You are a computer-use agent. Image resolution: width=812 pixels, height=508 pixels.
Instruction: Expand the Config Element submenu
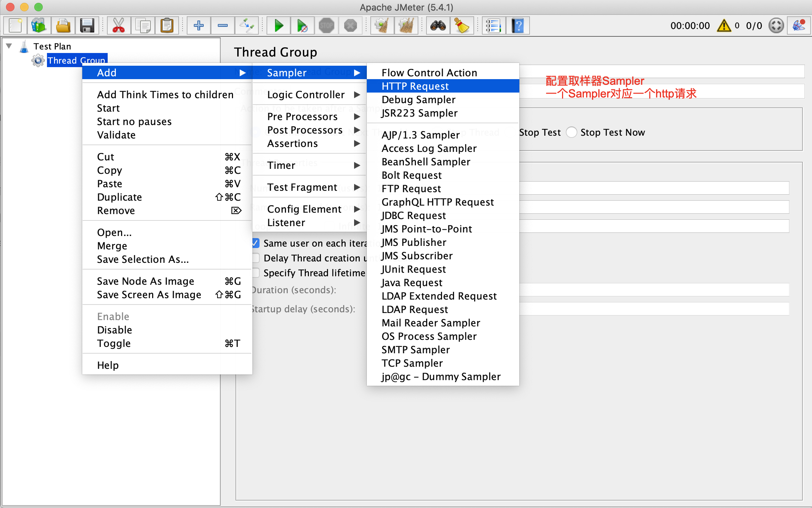(x=304, y=209)
